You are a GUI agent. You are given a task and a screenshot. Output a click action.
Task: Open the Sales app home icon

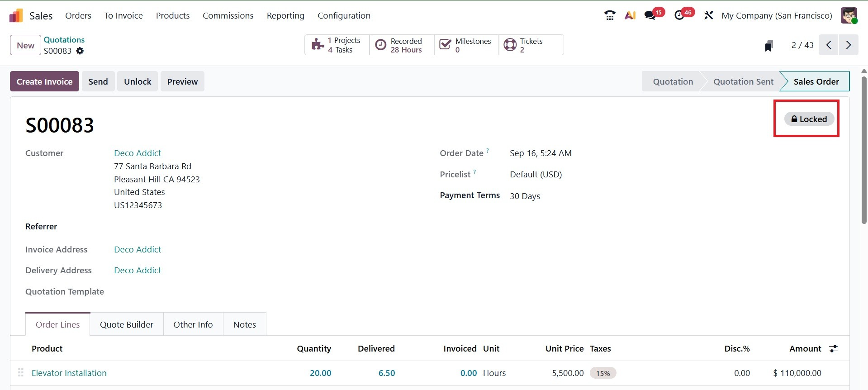coord(16,16)
